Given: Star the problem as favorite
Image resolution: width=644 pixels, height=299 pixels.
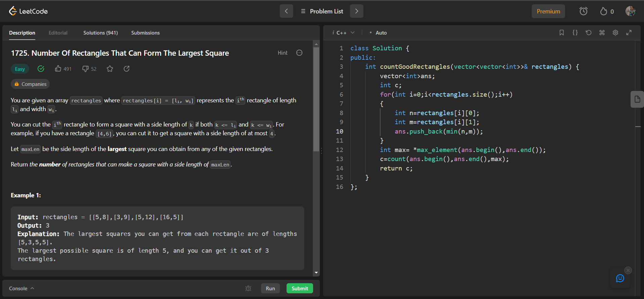Looking at the screenshot, I should coord(110,69).
